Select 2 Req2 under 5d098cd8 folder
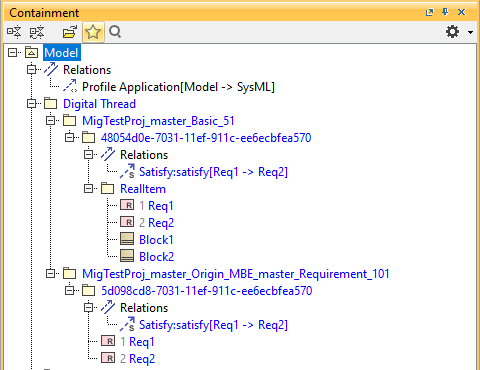 pyautogui.click(x=137, y=359)
